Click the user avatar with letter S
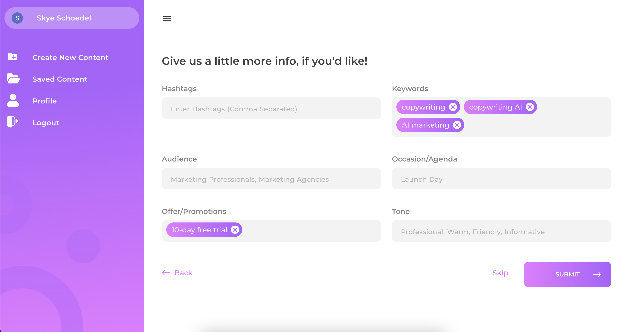The height and width of the screenshot is (332, 644). point(17,18)
